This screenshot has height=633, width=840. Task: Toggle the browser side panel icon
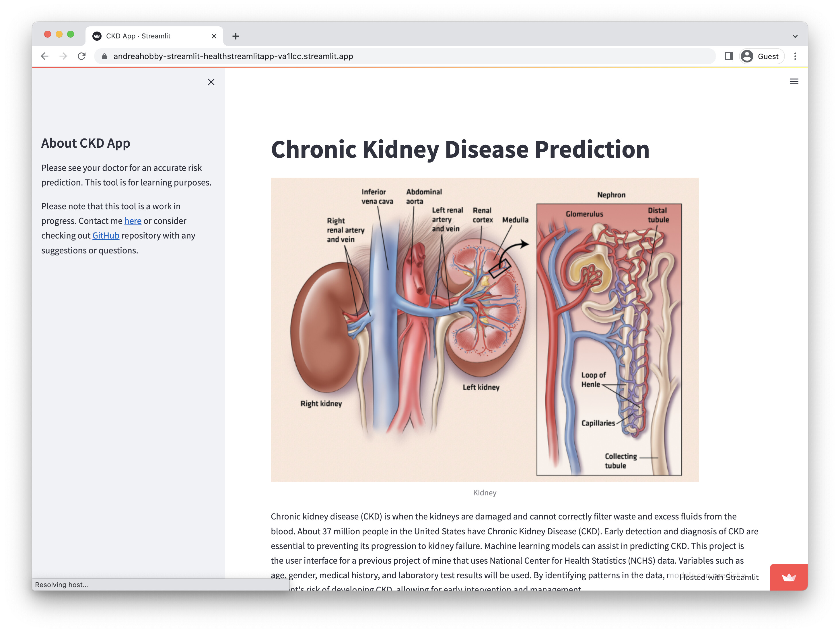(728, 56)
